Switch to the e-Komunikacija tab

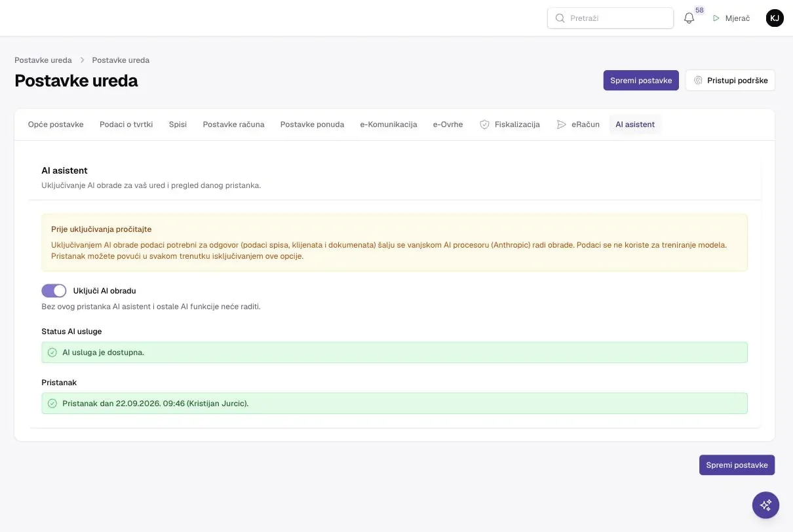point(389,124)
